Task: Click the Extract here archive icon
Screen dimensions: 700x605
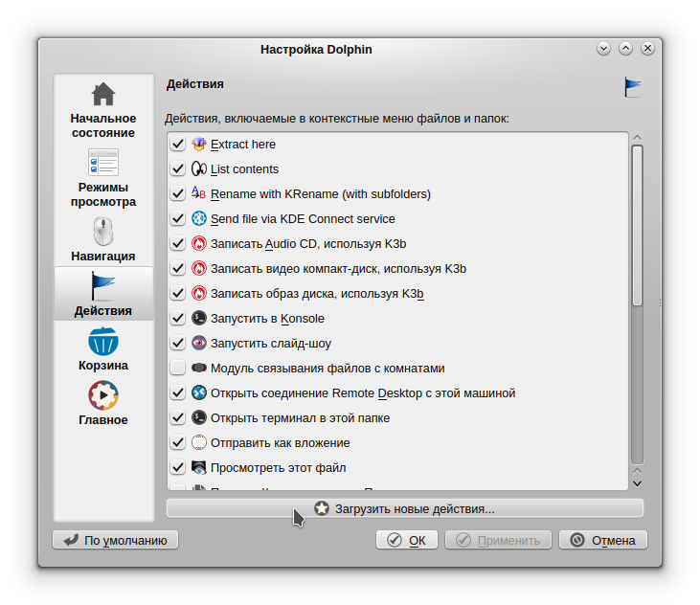Action: (198, 145)
